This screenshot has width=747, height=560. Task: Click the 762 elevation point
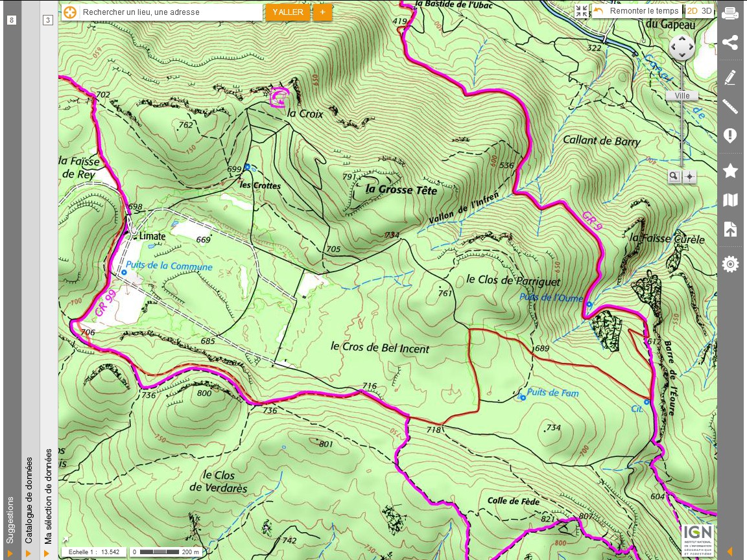[186, 124]
